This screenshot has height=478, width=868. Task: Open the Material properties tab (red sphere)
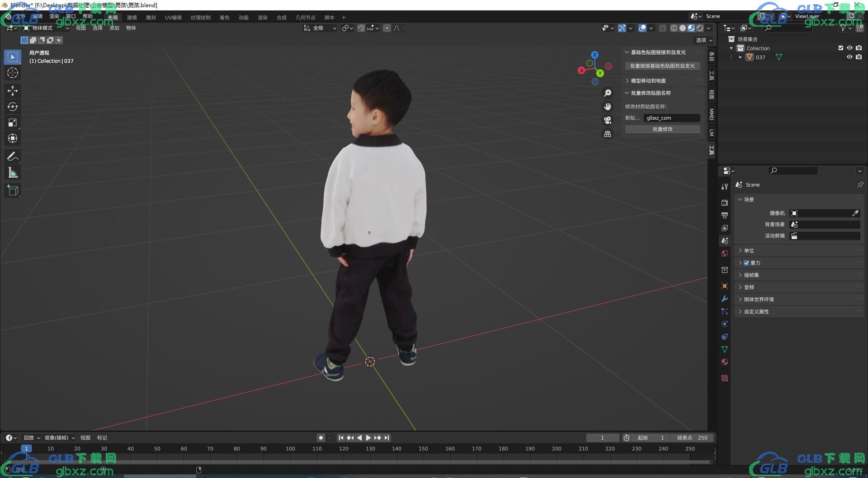click(x=725, y=362)
